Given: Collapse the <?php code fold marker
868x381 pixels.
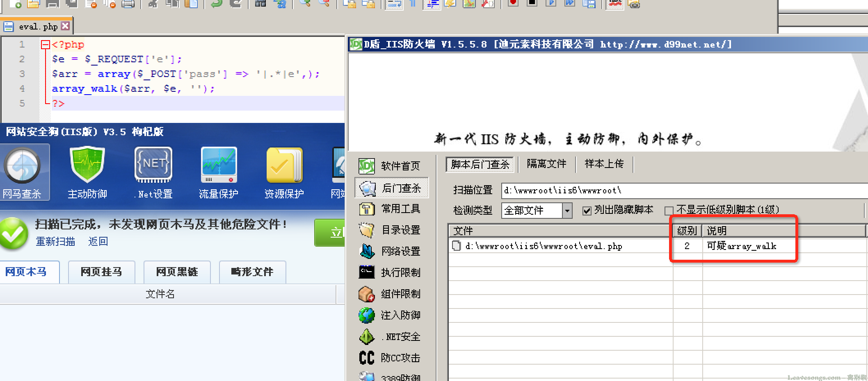Looking at the screenshot, I should [45, 45].
